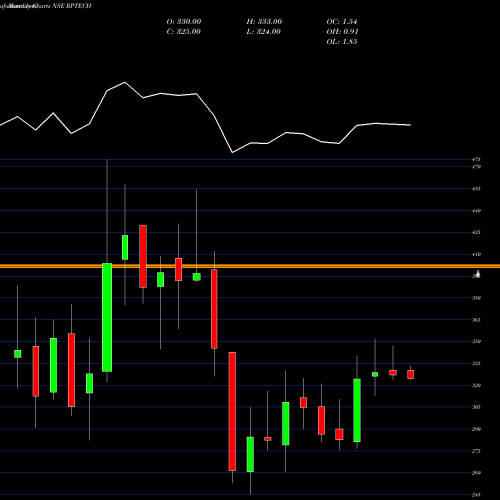Click the 'NSE BPTECH' chart title
Screen dimensions: 500x500
pos(72,6)
